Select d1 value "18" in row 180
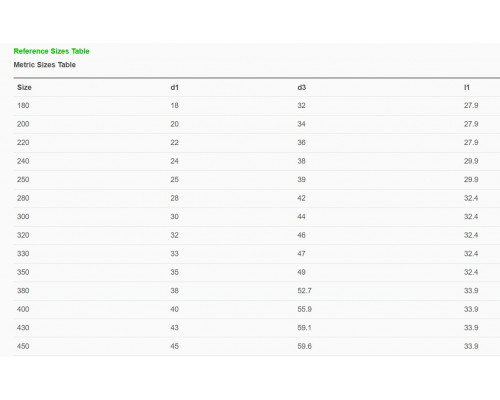Viewport: 500px width, 400px height. tap(175, 105)
